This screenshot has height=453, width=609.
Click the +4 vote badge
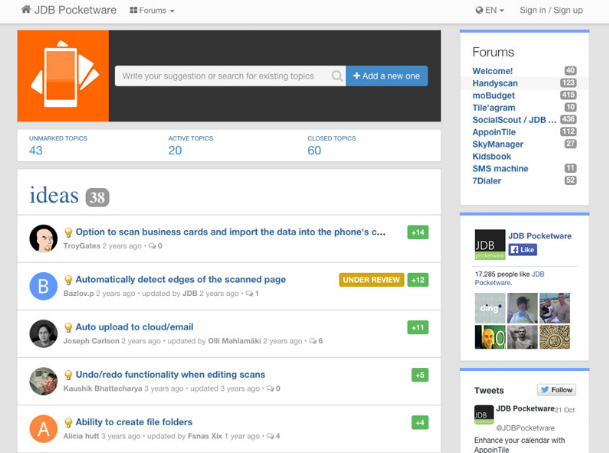point(420,423)
